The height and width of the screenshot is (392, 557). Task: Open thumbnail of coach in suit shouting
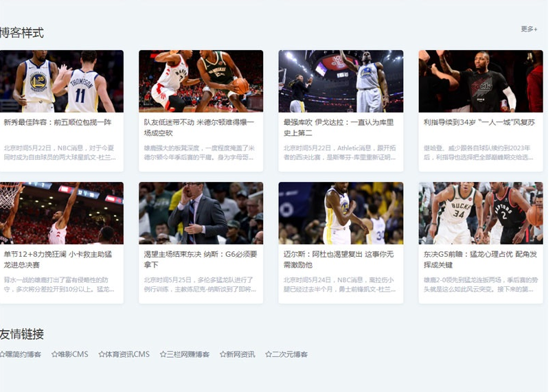(201, 213)
